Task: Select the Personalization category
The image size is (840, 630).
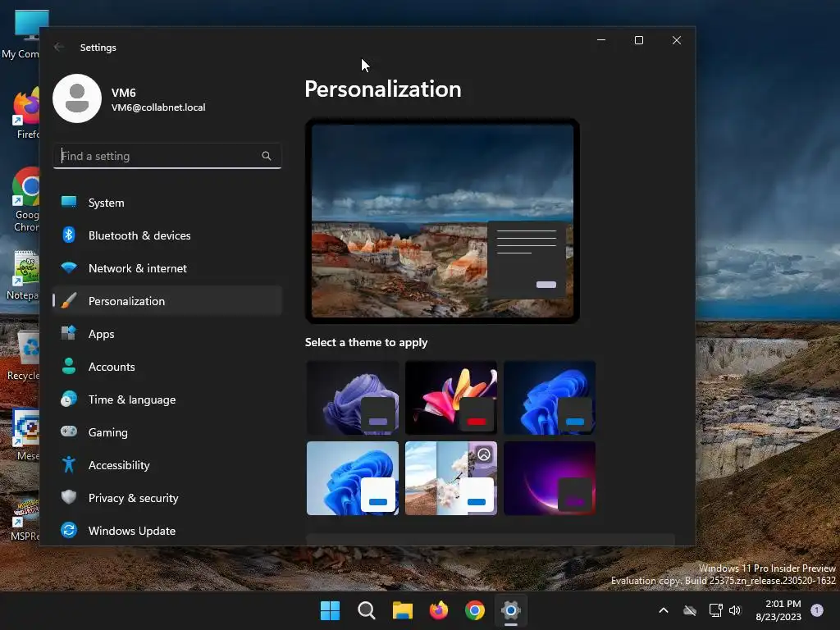Action: pyautogui.click(x=167, y=301)
